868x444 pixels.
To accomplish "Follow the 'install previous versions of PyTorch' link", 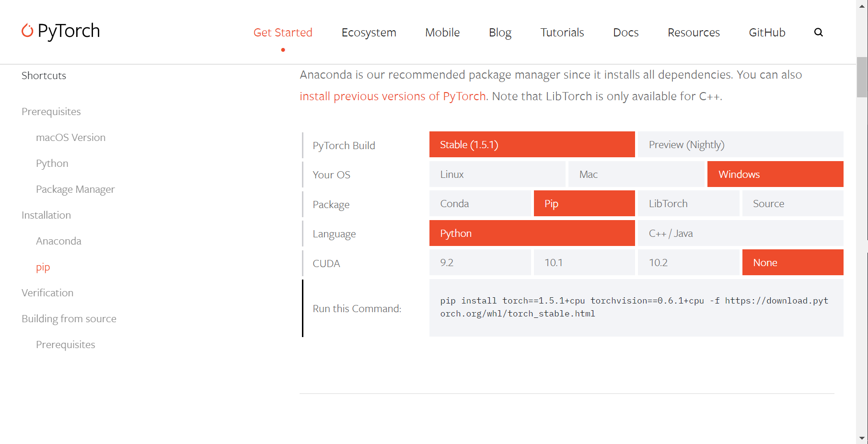I will pos(393,96).
